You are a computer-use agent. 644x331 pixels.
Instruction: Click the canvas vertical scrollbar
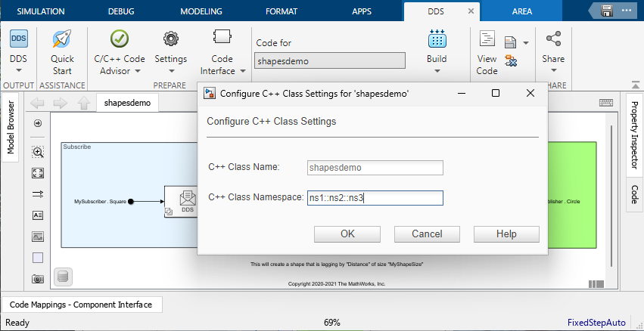611,195
